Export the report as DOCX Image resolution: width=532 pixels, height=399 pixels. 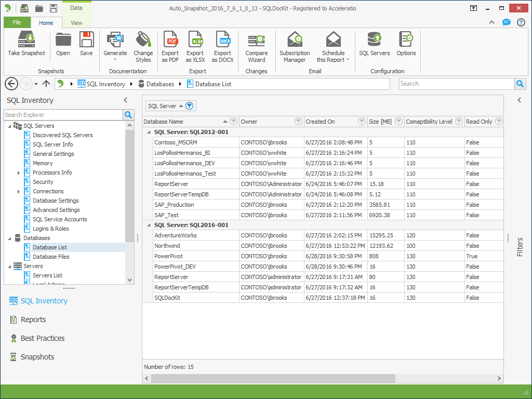[x=222, y=40]
